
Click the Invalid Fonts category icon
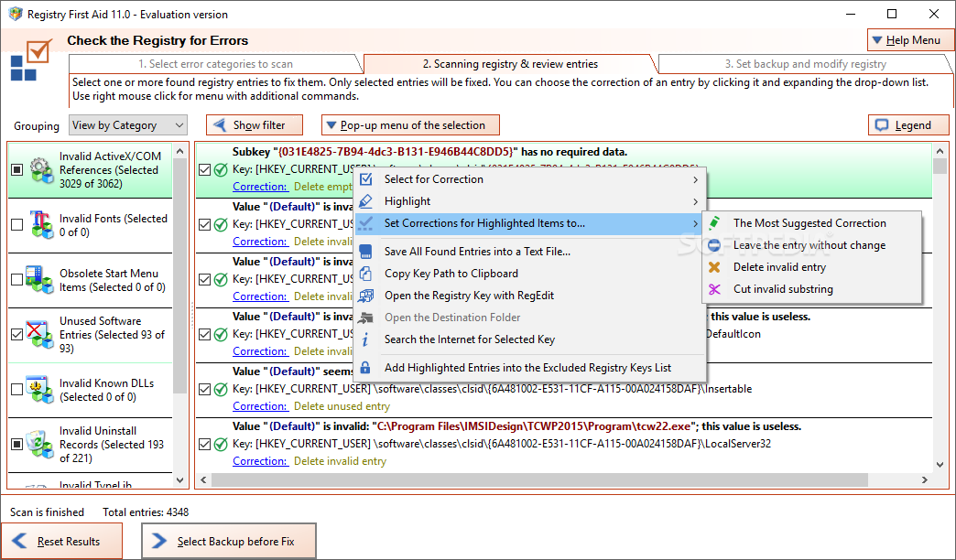point(41,225)
